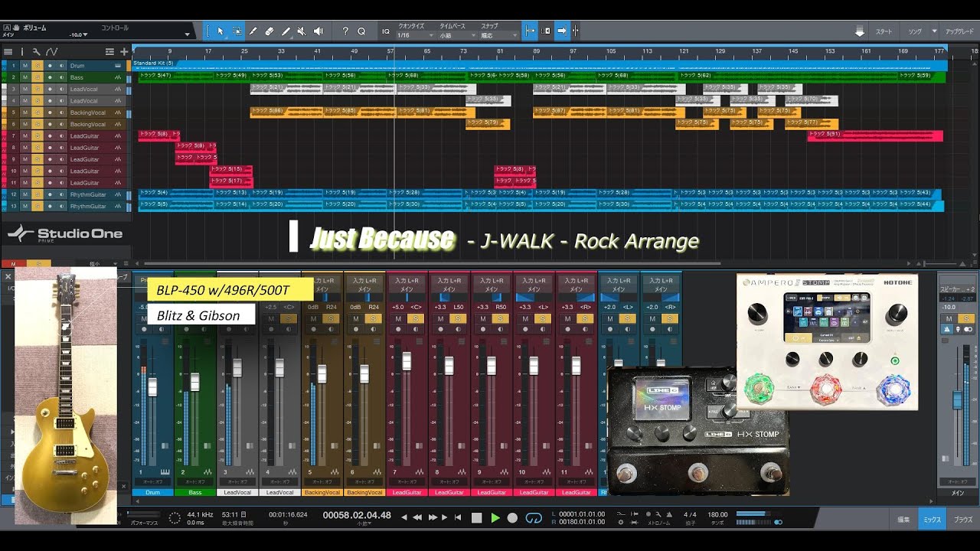
Task: Click the tempo value 180.00
Action: point(717,515)
